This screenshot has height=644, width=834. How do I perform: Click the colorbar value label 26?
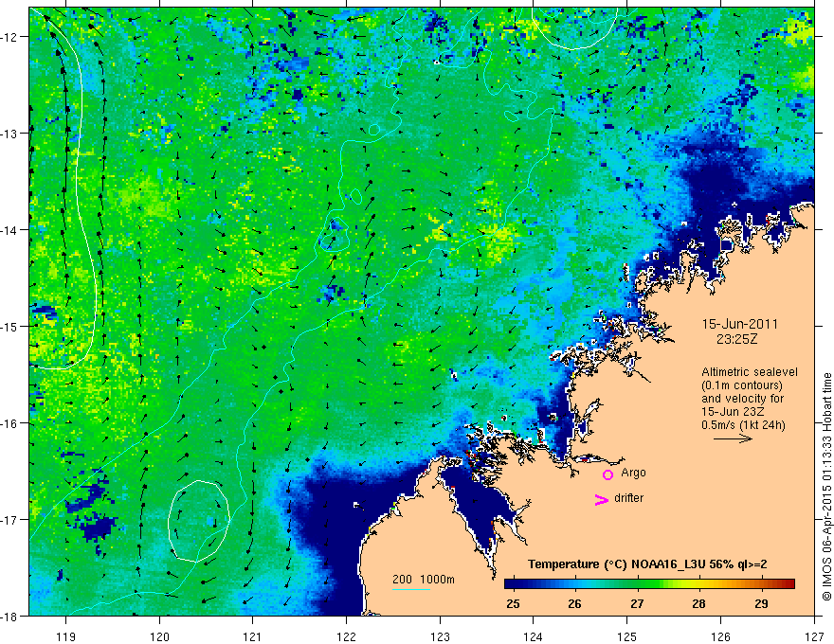click(x=574, y=603)
